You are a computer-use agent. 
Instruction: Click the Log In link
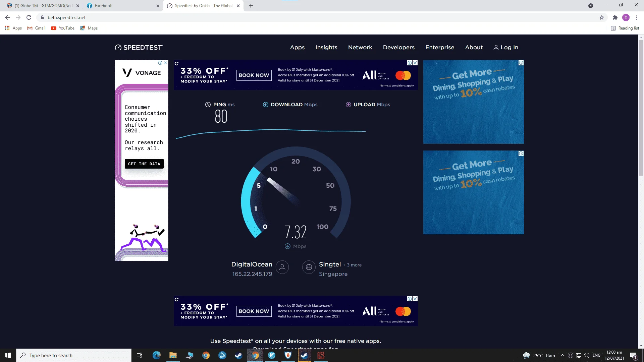(x=506, y=47)
